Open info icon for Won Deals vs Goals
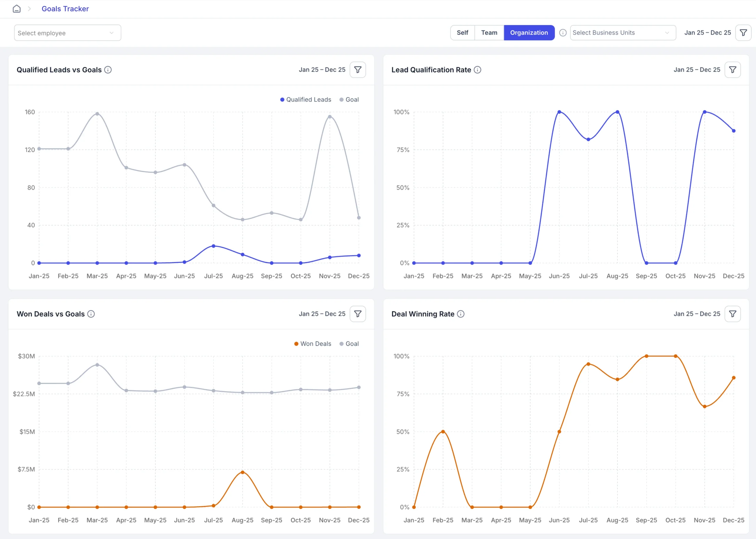This screenshot has height=539, width=756. coord(91,314)
